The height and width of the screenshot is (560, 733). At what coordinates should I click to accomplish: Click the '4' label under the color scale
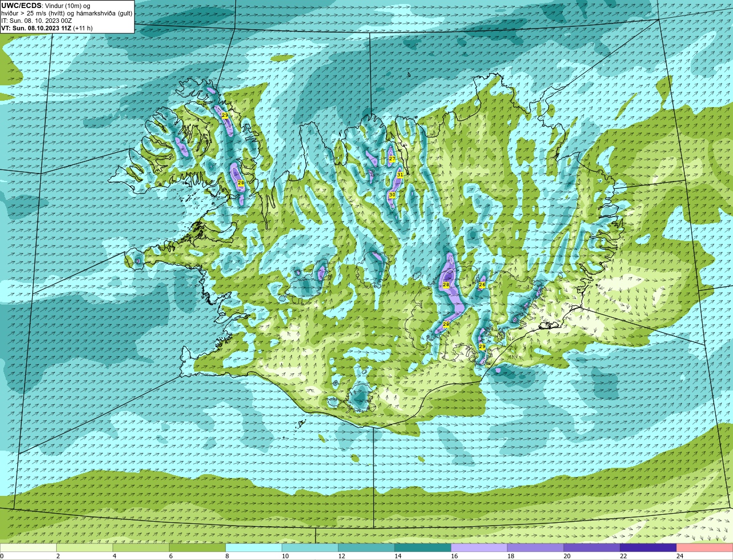[x=114, y=556]
